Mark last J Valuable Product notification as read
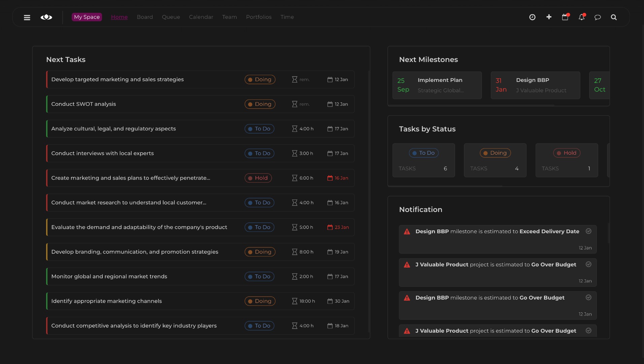Screen dimensions: 644x364 coord(588,331)
